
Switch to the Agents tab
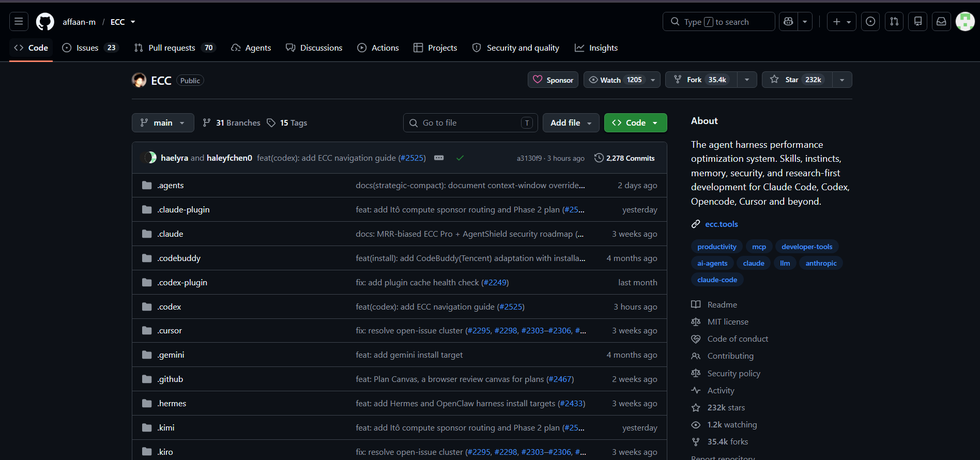(251, 48)
